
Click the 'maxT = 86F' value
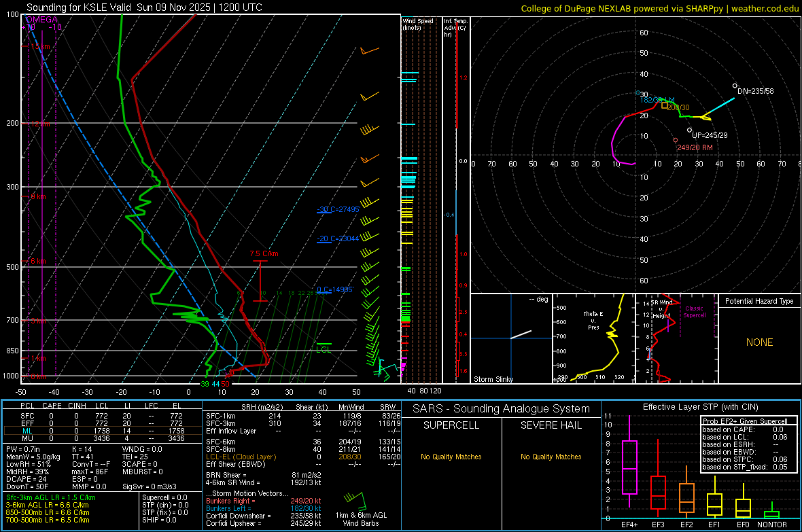point(90,472)
